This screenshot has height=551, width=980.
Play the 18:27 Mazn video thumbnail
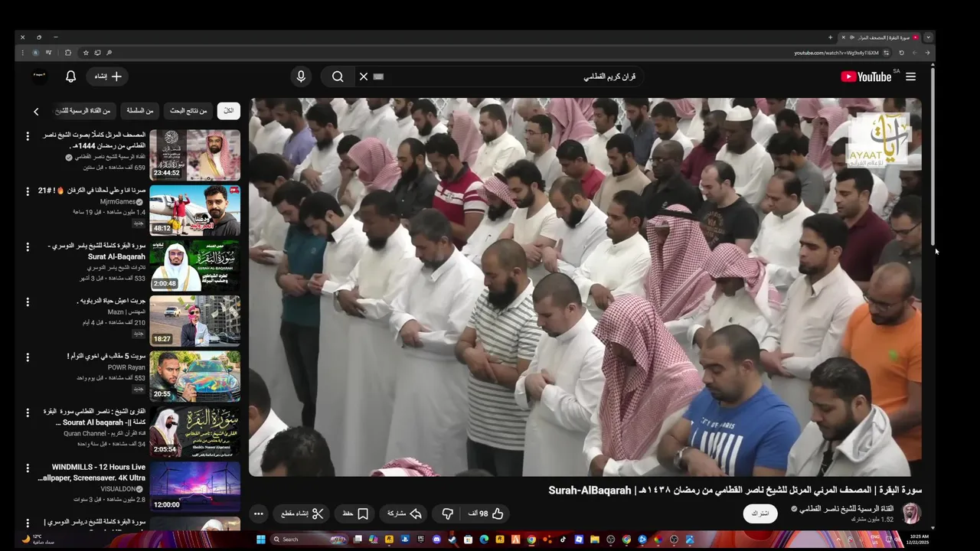pyautogui.click(x=194, y=321)
